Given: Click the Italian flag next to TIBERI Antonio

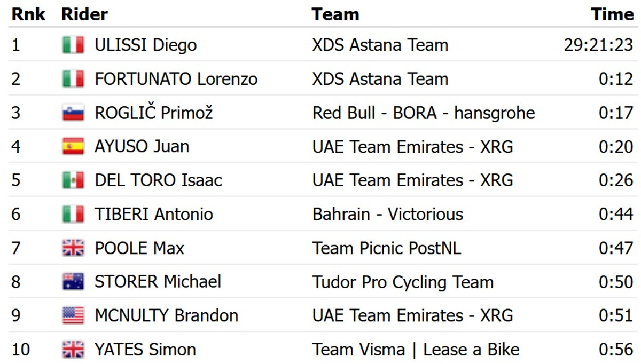Looking at the screenshot, I should (x=73, y=215).
